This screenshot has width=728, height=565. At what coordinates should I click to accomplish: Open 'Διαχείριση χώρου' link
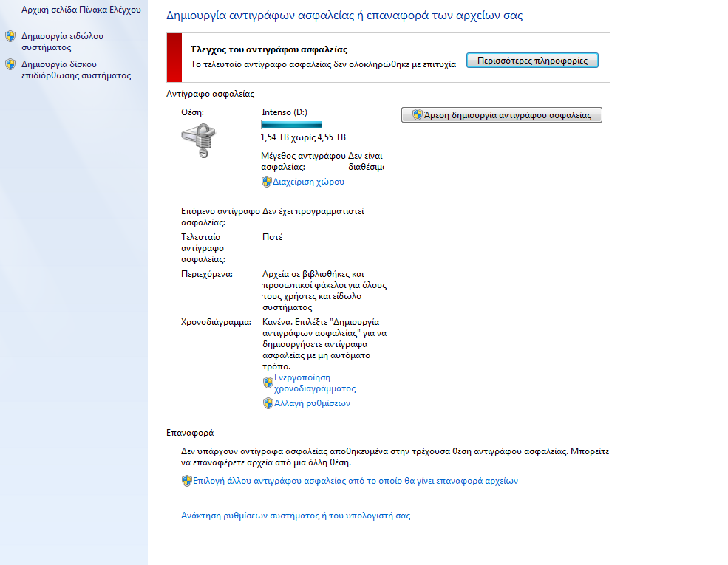[x=308, y=182]
